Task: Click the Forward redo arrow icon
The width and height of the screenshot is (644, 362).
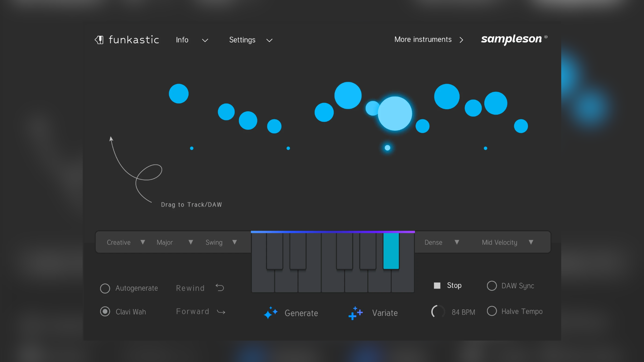Action: tap(221, 312)
